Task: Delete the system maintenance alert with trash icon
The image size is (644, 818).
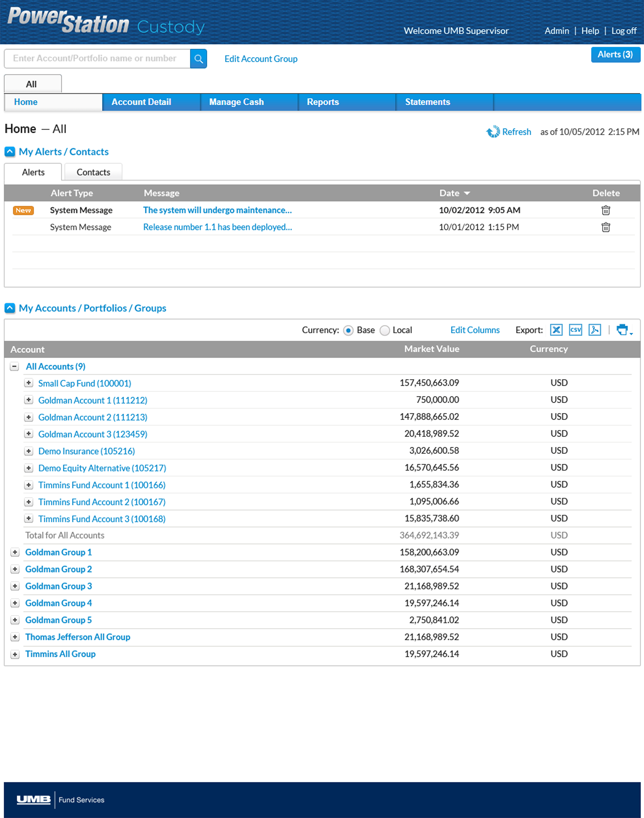Action: (606, 210)
